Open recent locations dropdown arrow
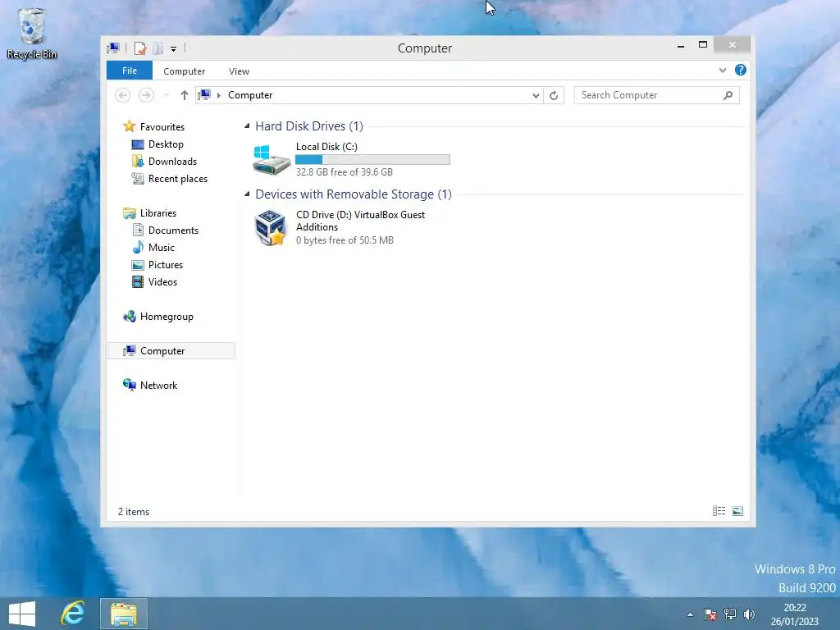Image resolution: width=840 pixels, height=630 pixels. [166, 95]
